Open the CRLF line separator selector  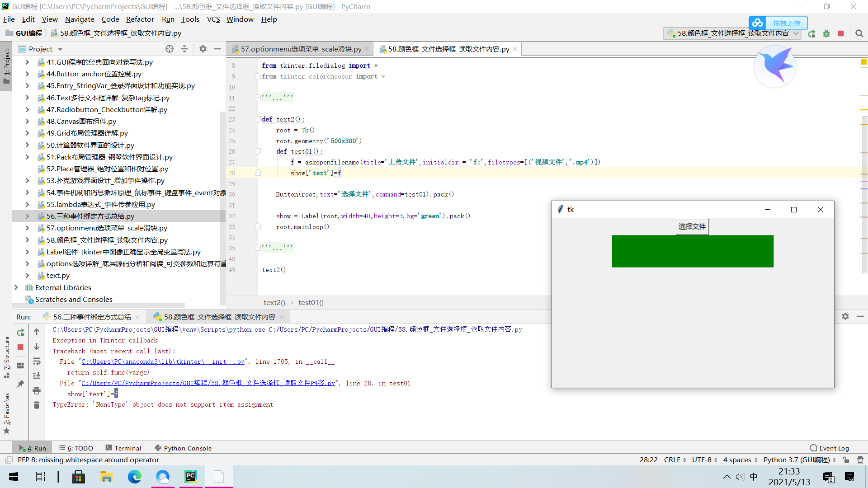pyautogui.click(x=675, y=460)
